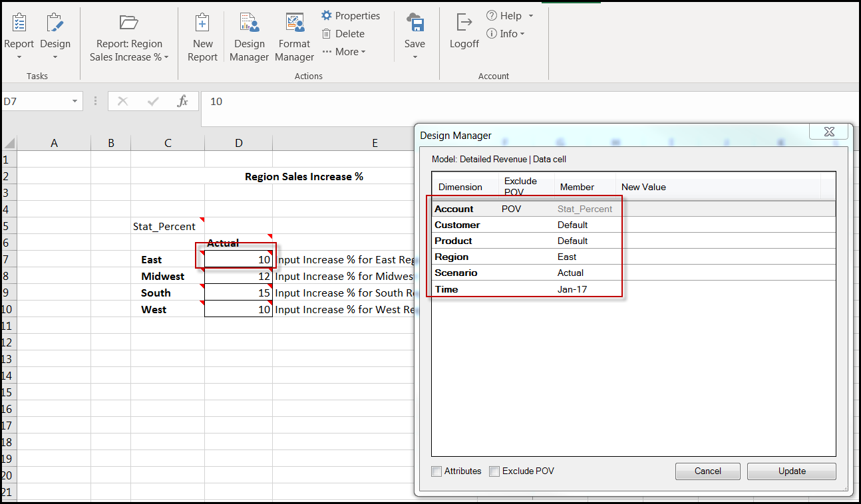Viewport: 861px width, 504px height.
Task: Expand the Design dropdown arrow
Action: (55, 57)
